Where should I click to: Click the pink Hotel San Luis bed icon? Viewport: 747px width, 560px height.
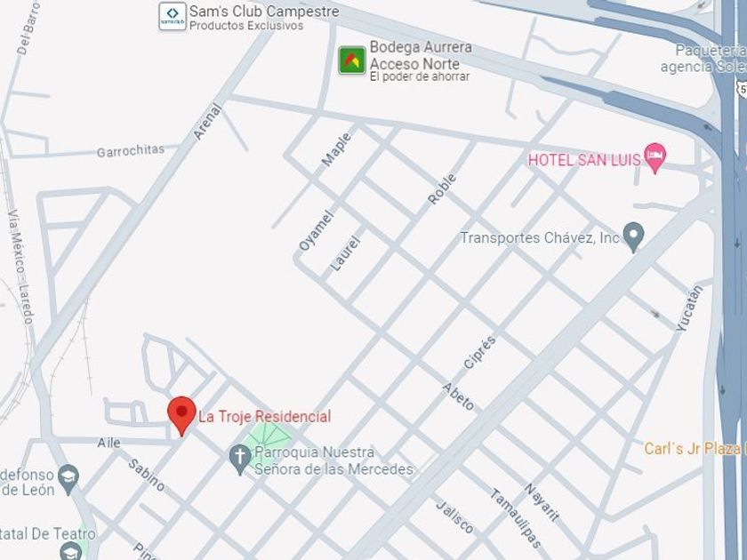pyautogui.click(x=655, y=157)
